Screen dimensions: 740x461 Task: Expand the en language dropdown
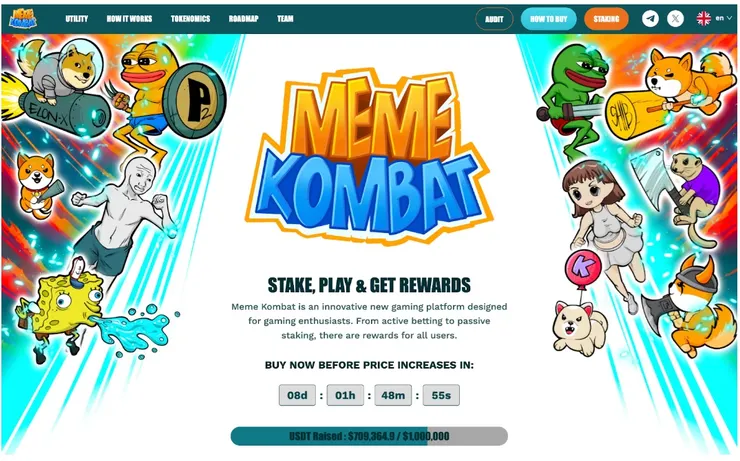click(724, 18)
